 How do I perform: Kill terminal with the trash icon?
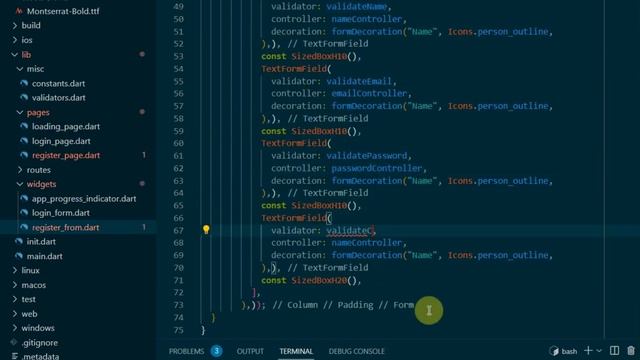tap(631, 351)
